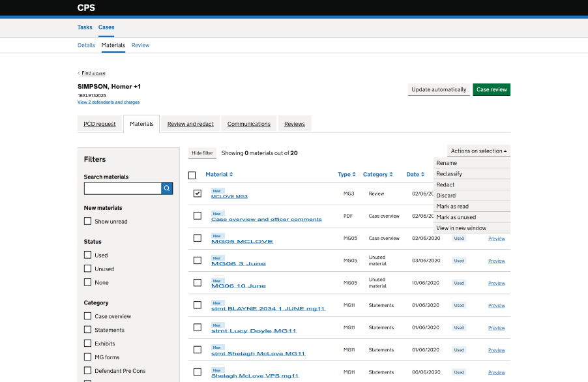The image size is (588, 382).
Task: Collapse the Actions on selection dropdown
Action: [x=478, y=151]
